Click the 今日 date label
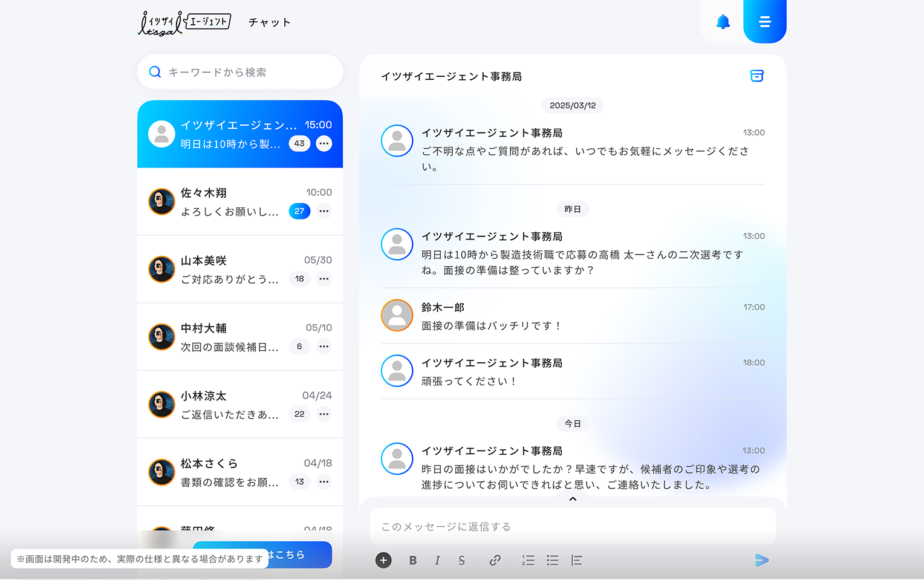 click(573, 424)
